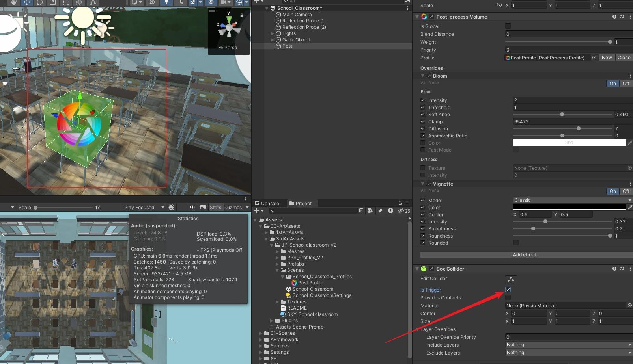This screenshot has width=633, height=364.
Task: Collapse the School_Classroom scene in Hierarchy
Action: 267,8
